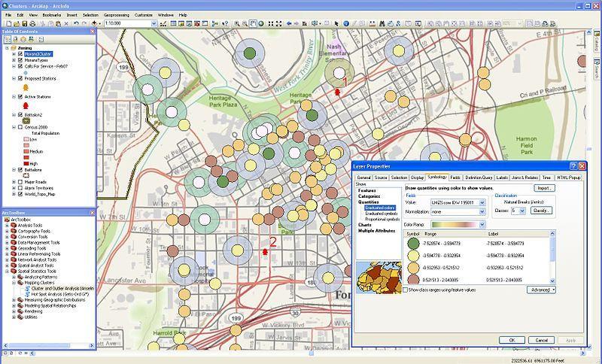The width and height of the screenshot is (602, 364).
Task: Click the What's This help pointer icon
Action: (x=225, y=23)
